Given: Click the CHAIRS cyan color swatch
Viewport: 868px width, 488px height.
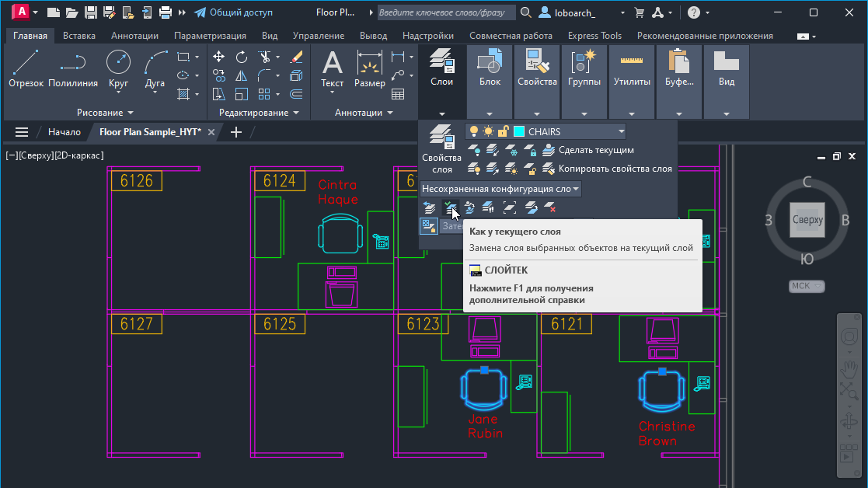Looking at the screenshot, I should pos(519,131).
